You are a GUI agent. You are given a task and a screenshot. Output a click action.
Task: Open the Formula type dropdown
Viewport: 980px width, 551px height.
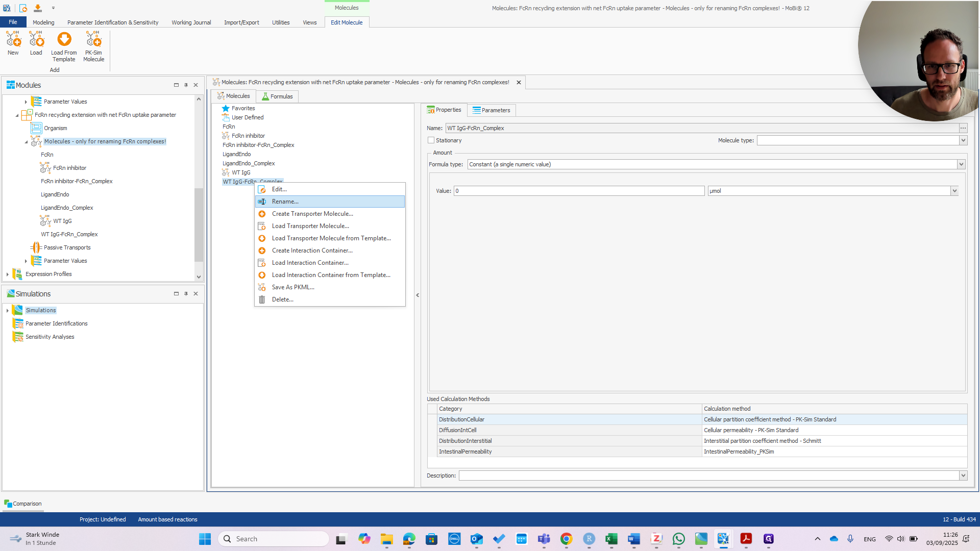961,164
